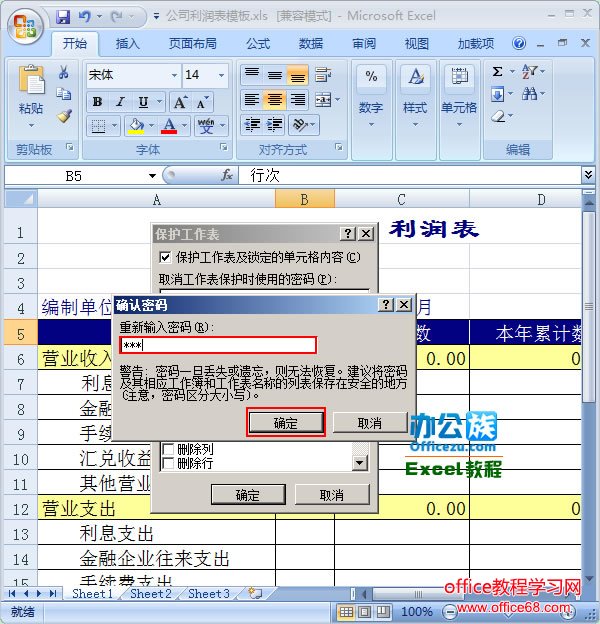
Task: Click the Office button logo
Action: coord(26,25)
